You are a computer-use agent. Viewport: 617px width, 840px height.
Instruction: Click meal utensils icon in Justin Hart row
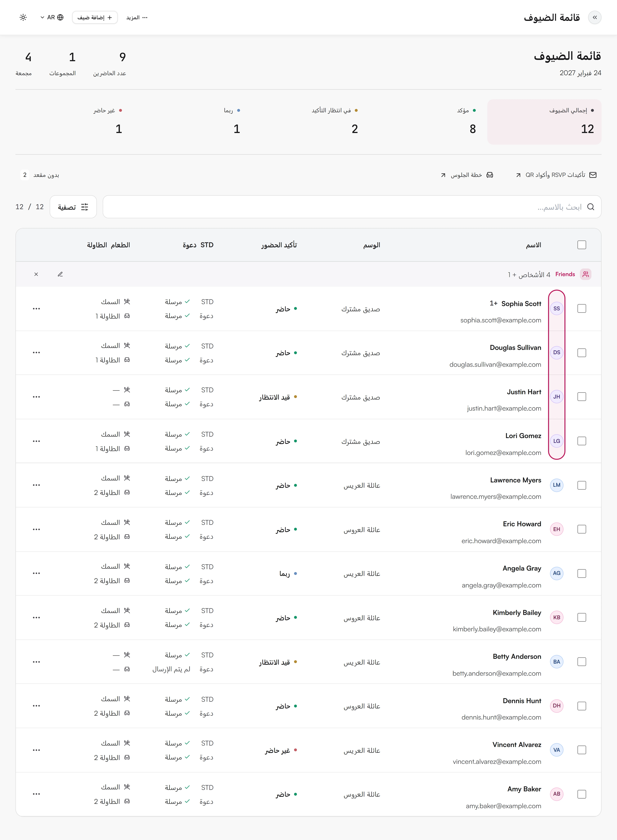[x=127, y=390]
